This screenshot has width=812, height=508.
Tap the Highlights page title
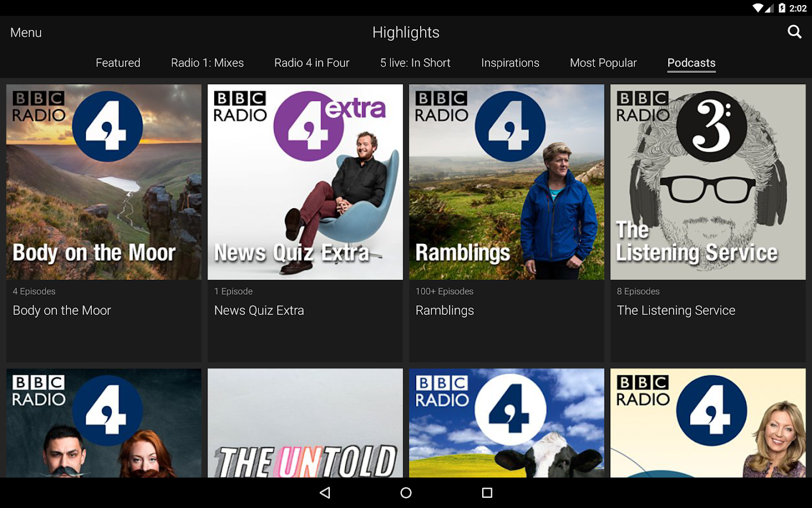click(x=406, y=32)
